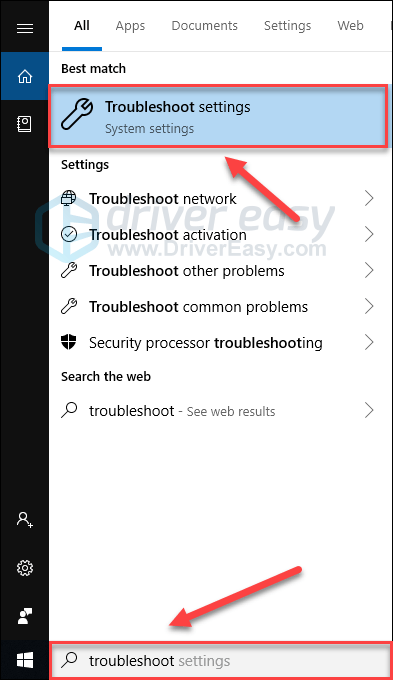Open the Web tab
Screen dimensions: 393x680
click(350, 26)
